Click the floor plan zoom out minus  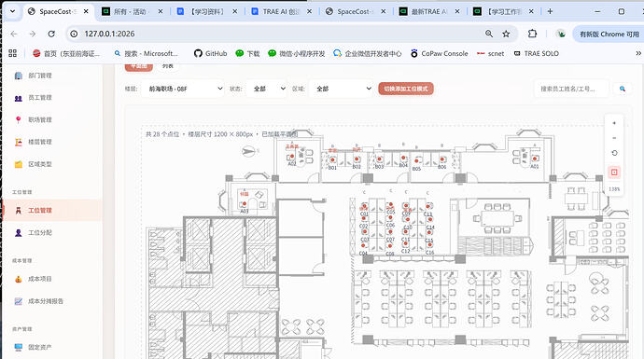(x=614, y=138)
